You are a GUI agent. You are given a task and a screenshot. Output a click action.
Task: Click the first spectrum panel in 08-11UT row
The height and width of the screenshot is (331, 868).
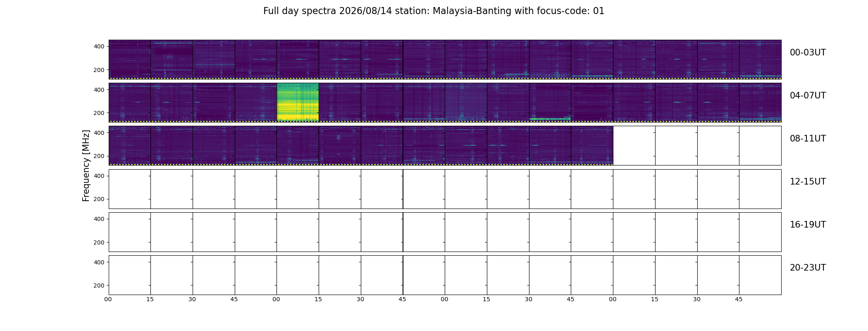[x=130, y=146]
